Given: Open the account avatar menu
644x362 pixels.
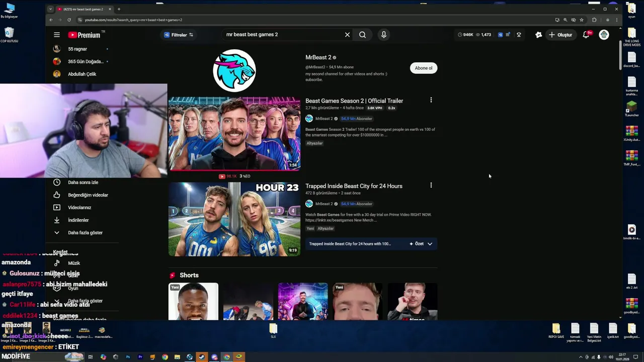Looking at the screenshot, I should (x=604, y=35).
